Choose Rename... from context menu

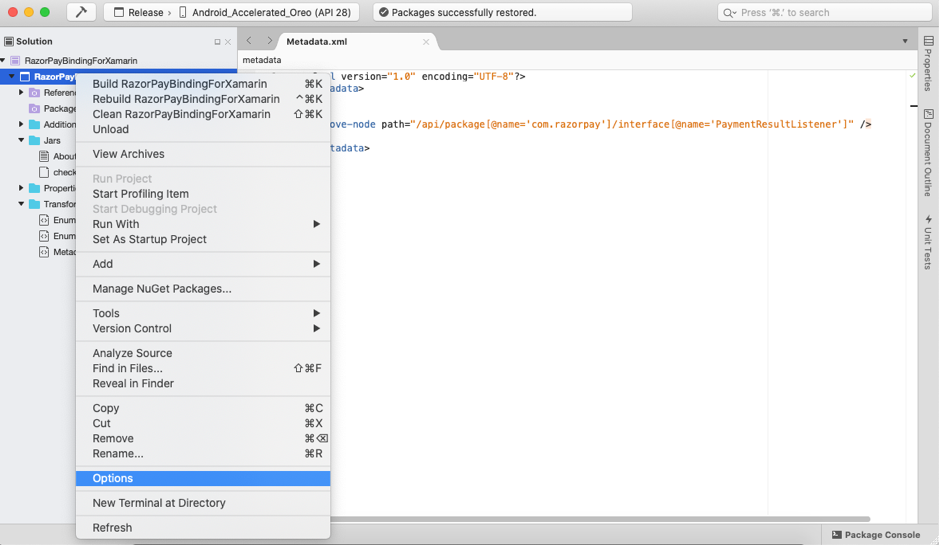point(203,453)
